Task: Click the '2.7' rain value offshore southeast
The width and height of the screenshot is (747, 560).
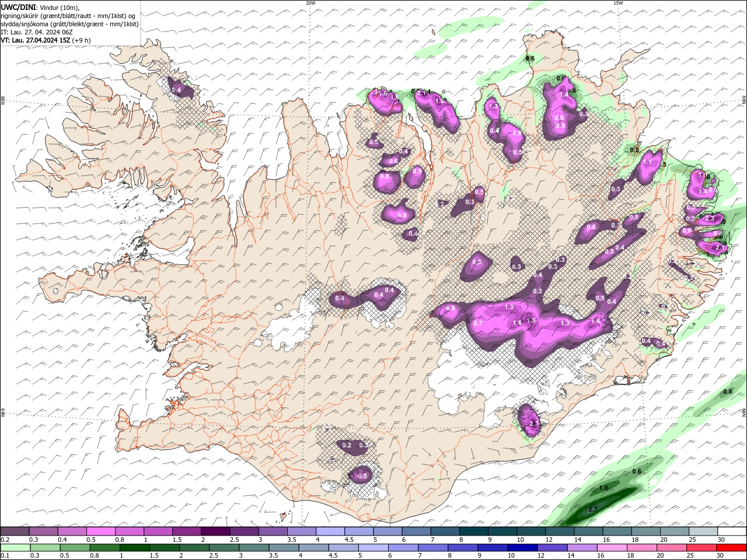Action: pyautogui.click(x=593, y=509)
